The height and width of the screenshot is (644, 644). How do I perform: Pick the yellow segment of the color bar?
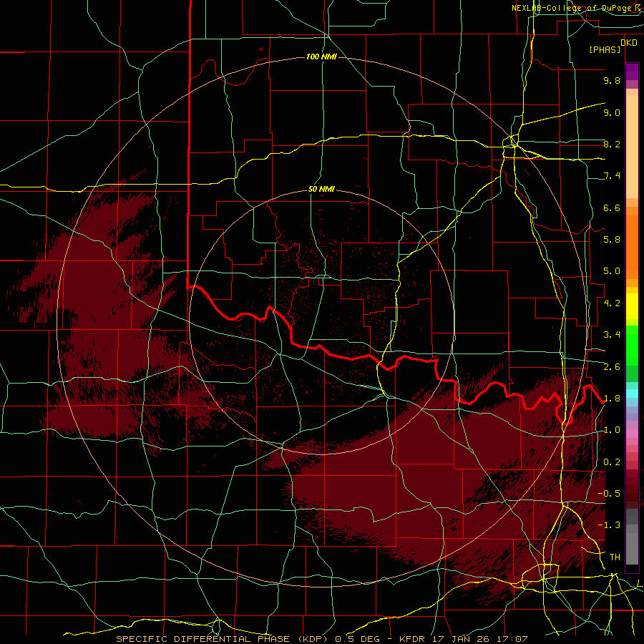(x=632, y=306)
